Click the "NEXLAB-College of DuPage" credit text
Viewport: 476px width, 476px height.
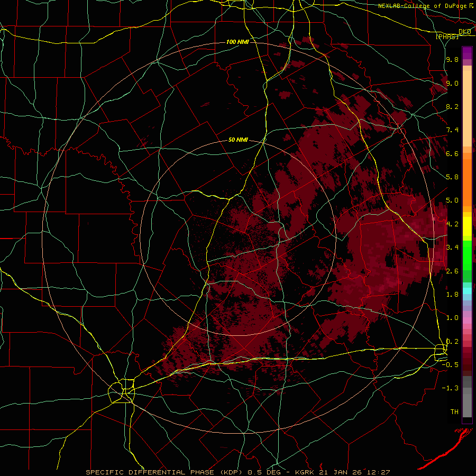(x=423, y=6)
